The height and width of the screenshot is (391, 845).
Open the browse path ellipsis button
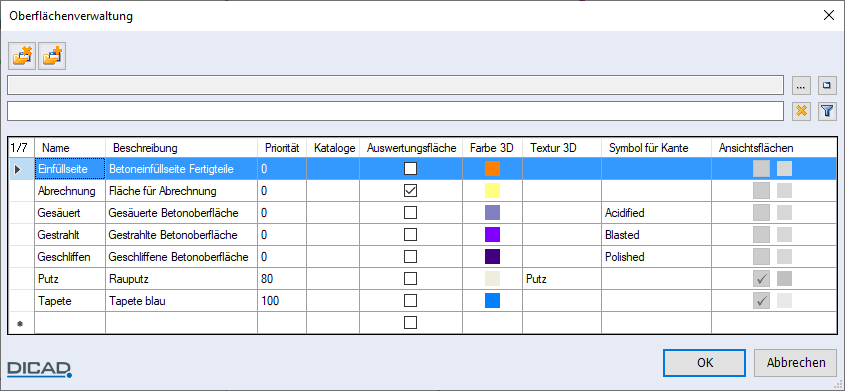coord(801,85)
